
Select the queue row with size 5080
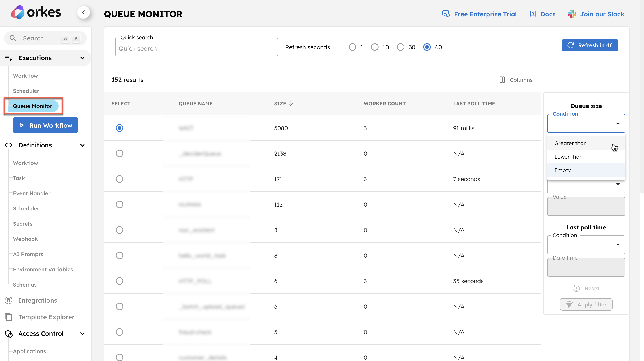[x=120, y=128]
